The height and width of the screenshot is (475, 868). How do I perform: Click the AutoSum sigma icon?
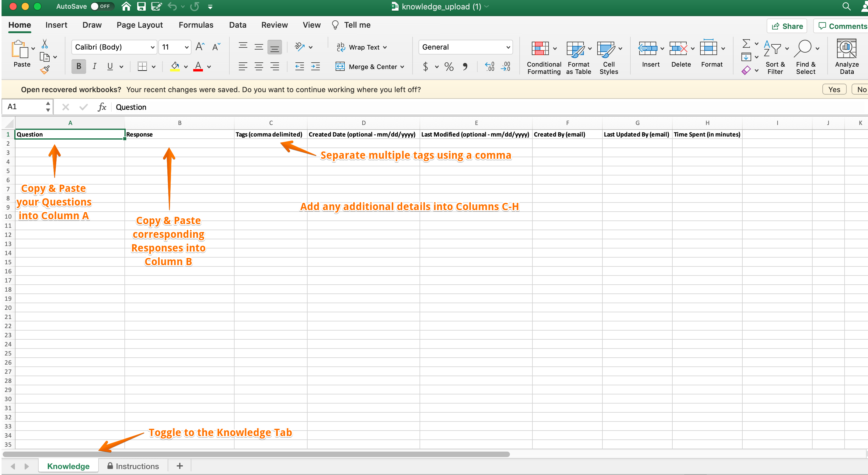(x=746, y=43)
